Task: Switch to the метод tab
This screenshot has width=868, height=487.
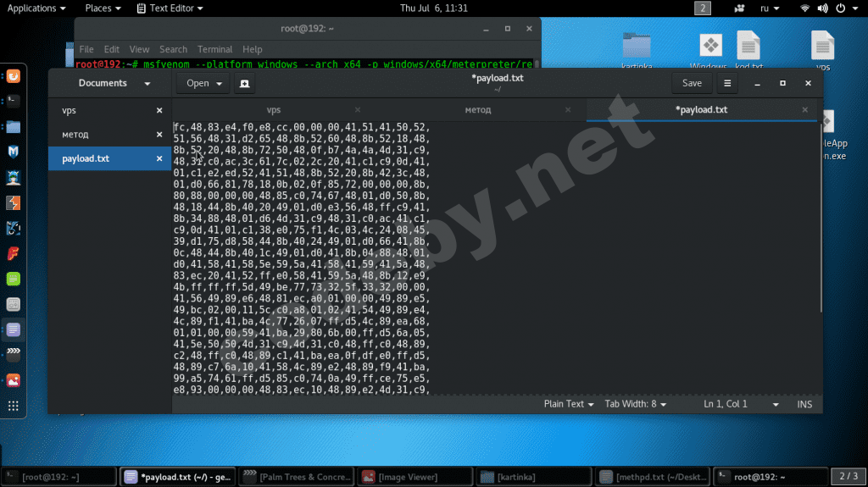Action: [478, 110]
